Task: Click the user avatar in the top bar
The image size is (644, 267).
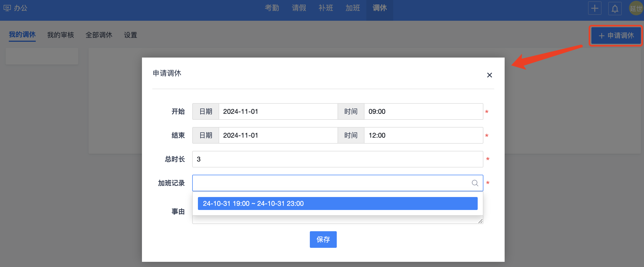Action: click(636, 8)
